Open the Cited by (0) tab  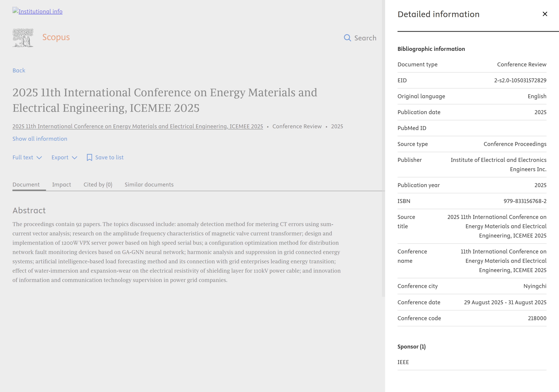(x=98, y=185)
